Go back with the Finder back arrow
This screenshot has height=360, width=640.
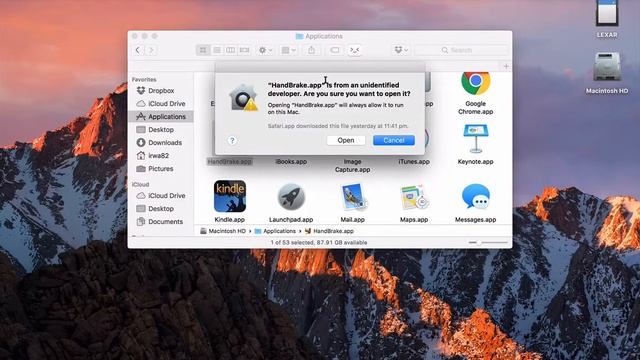[x=138, y=50]
